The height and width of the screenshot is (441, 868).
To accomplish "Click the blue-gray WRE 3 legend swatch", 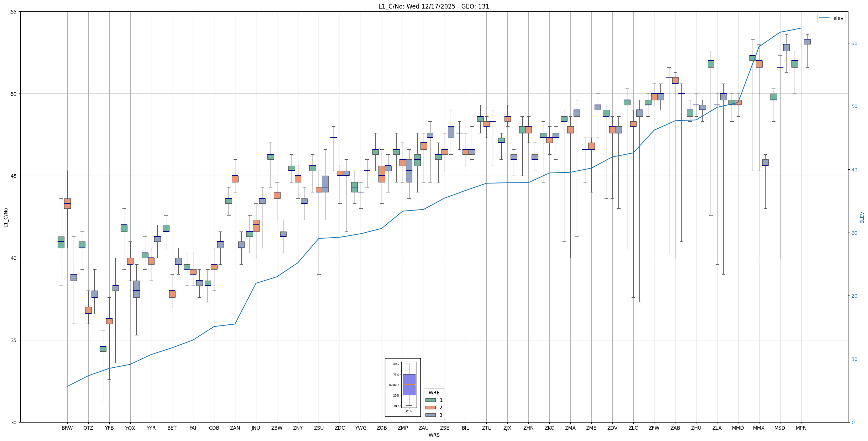I will click(x=430, y=415).
